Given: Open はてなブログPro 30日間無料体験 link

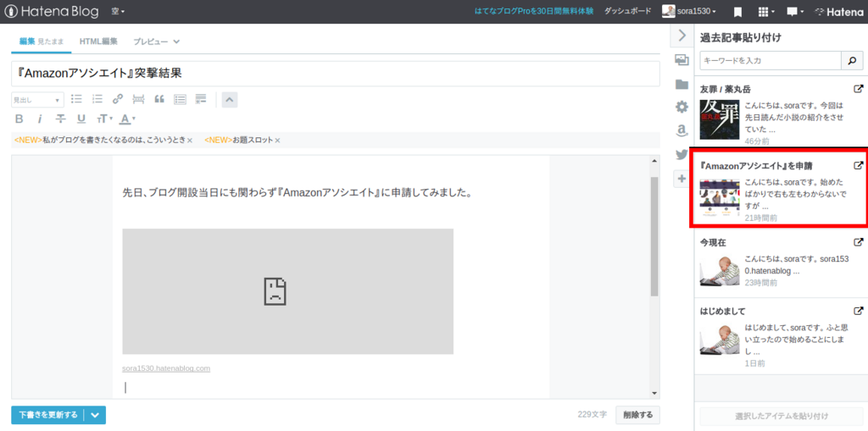Looking at the screenshot, I should click(x=534, y=11).
